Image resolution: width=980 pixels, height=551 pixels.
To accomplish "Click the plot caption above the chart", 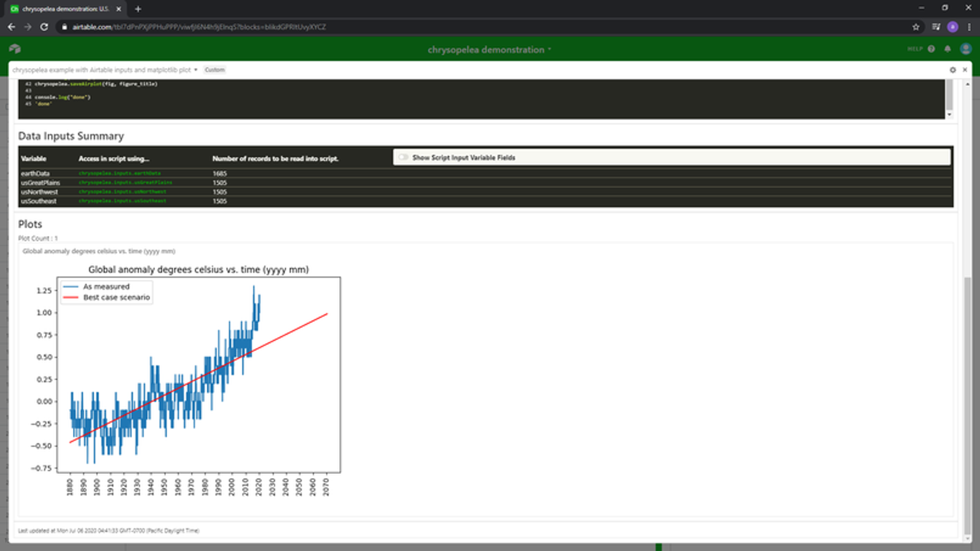I will click(x=99, y=251).
